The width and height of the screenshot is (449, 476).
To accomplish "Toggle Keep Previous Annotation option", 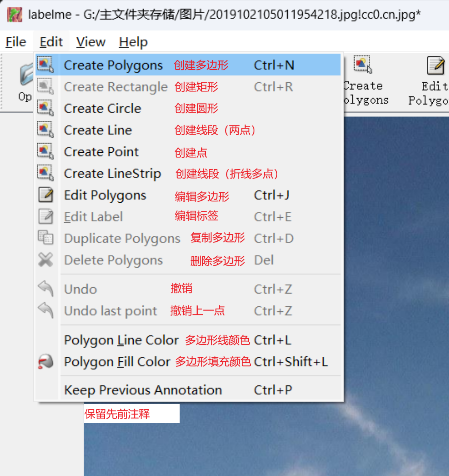I will [143, 390].
